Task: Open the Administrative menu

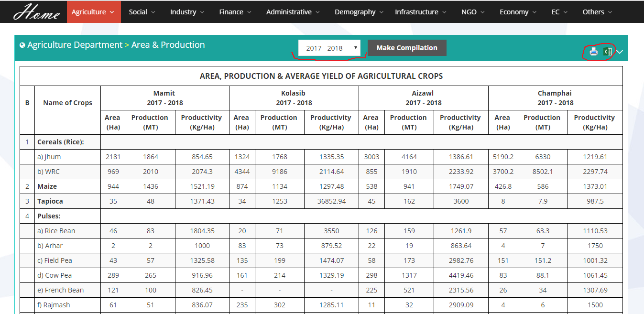Action: (x=293, y=12)
